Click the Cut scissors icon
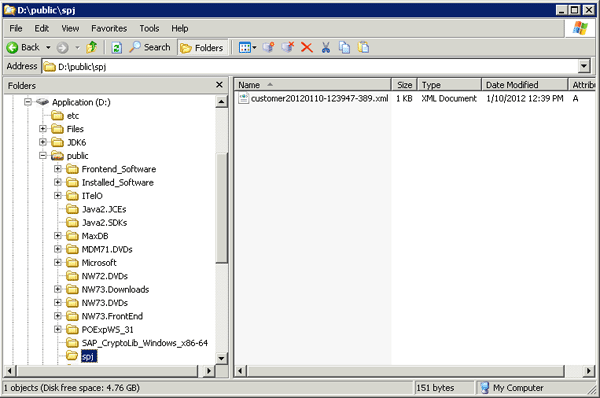Image resolution: width=600 pixels, height=398 pixels. coord(326,47)
